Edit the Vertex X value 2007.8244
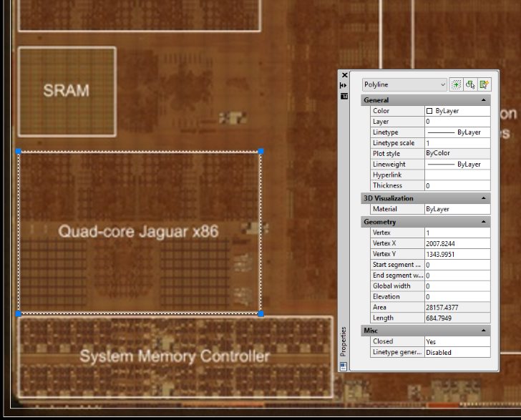Image resolution: width=521 pixels, height=420 pixels. pos(457,243)
